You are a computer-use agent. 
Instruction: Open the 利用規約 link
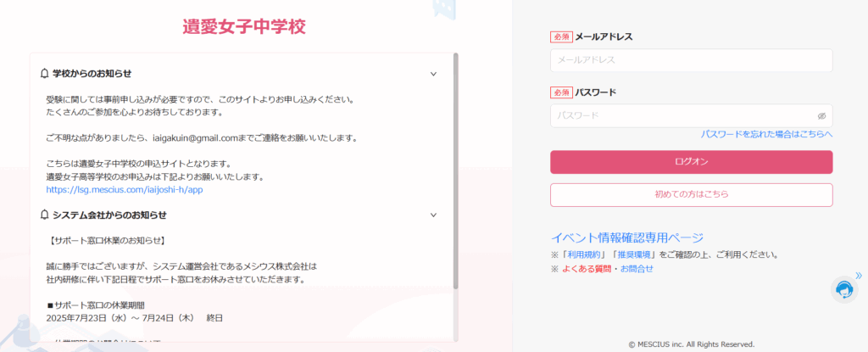(x=578, y=255)
